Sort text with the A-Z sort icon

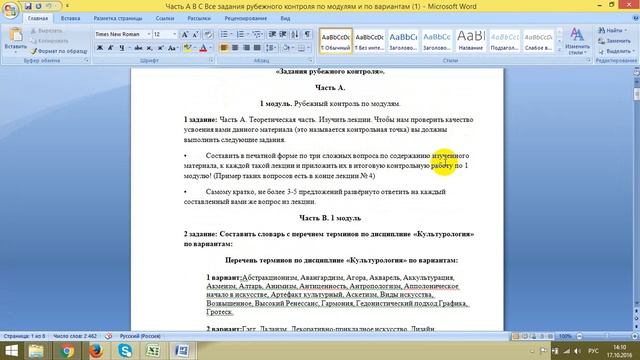(295, 34)
